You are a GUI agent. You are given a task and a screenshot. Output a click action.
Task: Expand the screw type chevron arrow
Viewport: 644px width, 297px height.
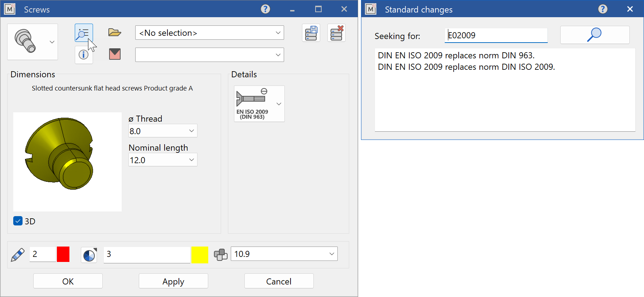pyautogui.click(x=52, y=42)
